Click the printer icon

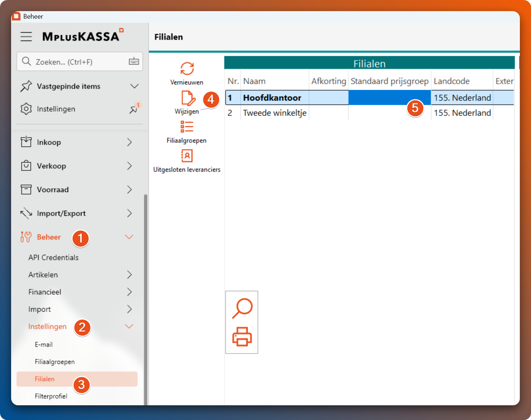(x=242, y=336)
